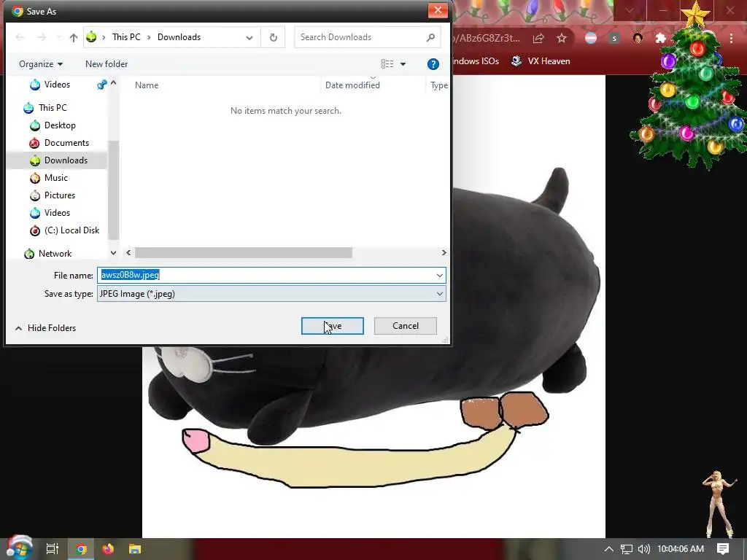Open File Explorer from the taskbar
Image resolution: width=747 pixels, height=560 pixels.
(135, 549)
